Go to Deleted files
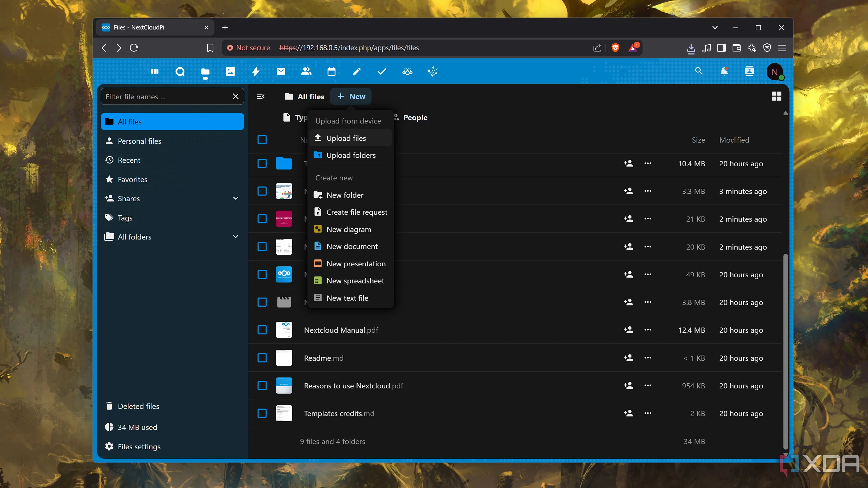The image size is (868, 488). click(x=138, y=406)
